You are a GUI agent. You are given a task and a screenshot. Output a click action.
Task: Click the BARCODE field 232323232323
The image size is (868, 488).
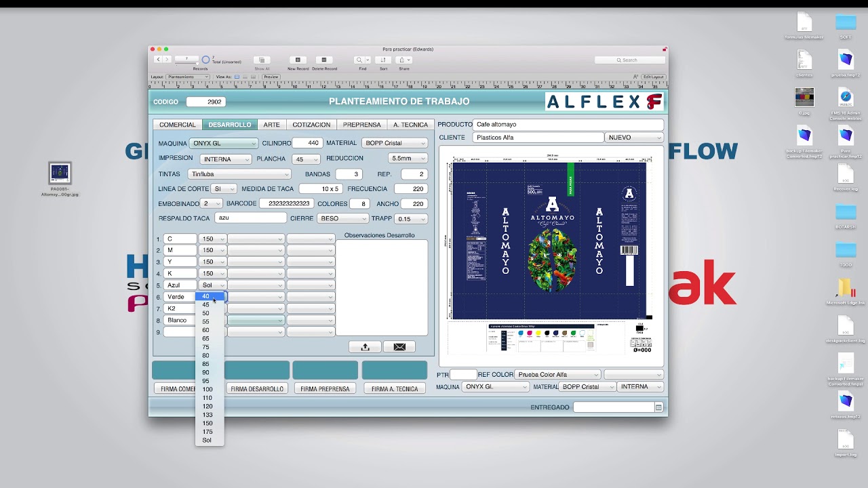[286, 203]
